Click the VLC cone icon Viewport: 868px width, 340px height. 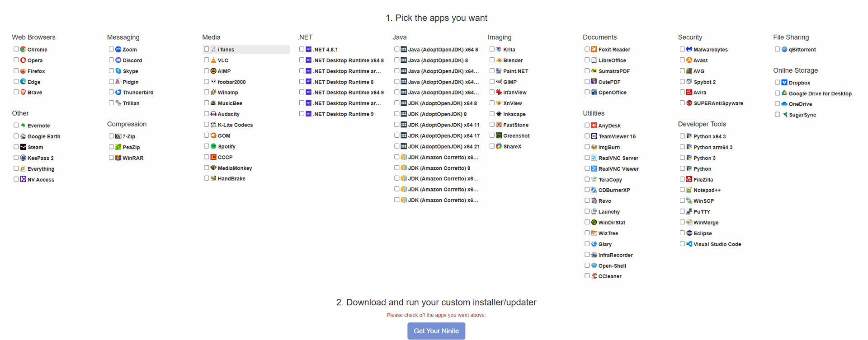click(x=213, y=60)
